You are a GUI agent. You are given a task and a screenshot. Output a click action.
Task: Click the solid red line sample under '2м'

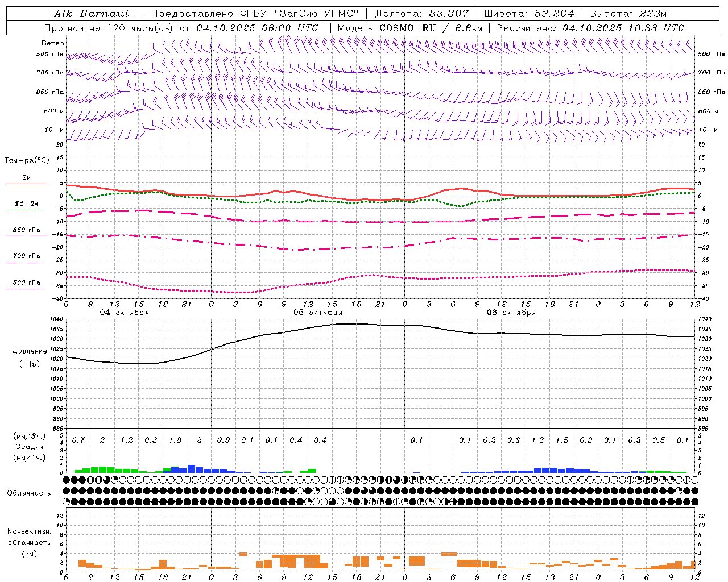pyautogui.click(x=26, y=184)
